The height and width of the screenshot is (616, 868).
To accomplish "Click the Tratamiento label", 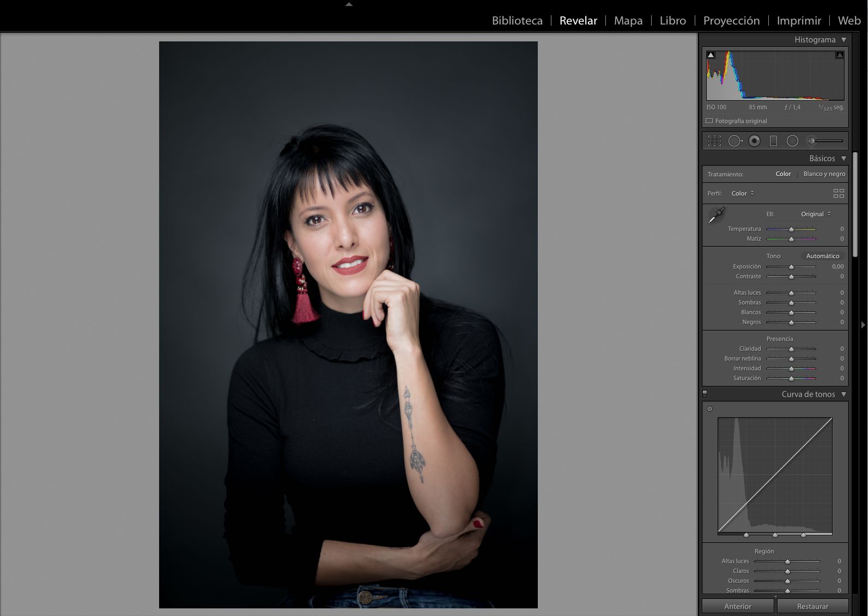I will pos(725,174).
